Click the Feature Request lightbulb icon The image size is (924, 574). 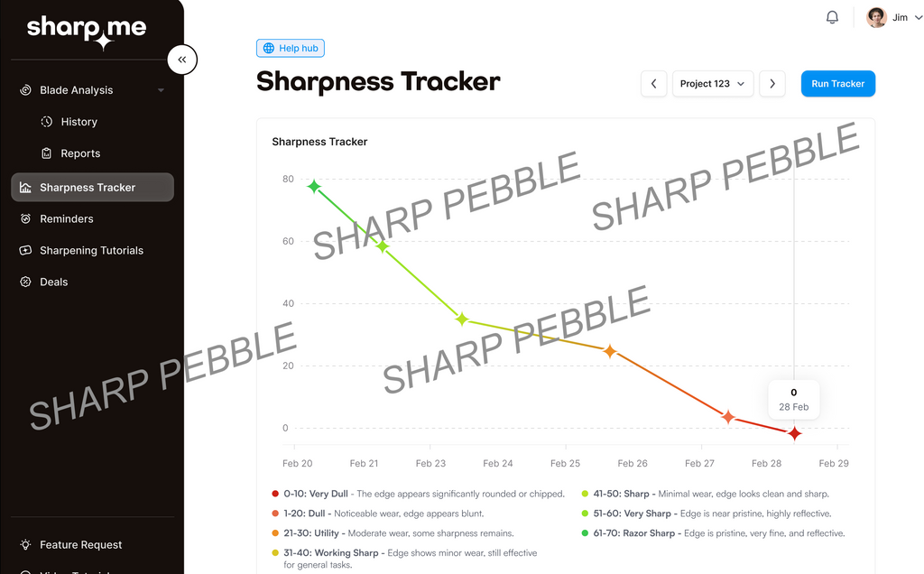click(25, 544)
